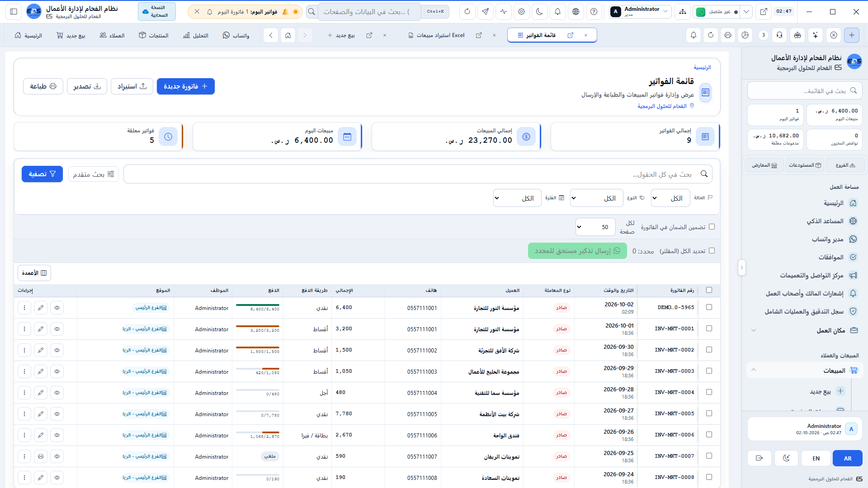Expand مكان العمل sidebar item
This screenshot has width=868, height=488.
tap(805, 330)
